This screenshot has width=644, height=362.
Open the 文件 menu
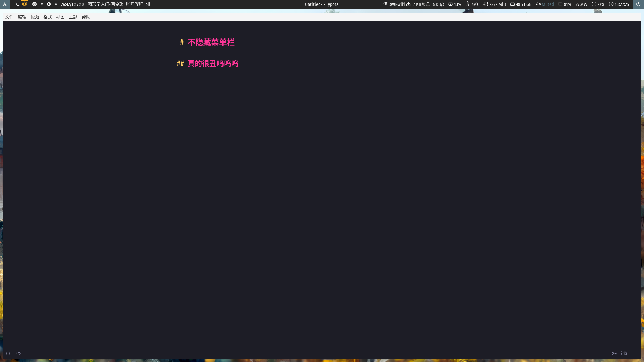[x=9, y=17]
